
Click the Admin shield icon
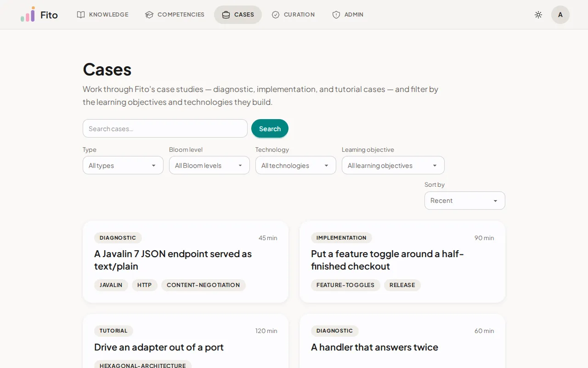coord(336,15)
